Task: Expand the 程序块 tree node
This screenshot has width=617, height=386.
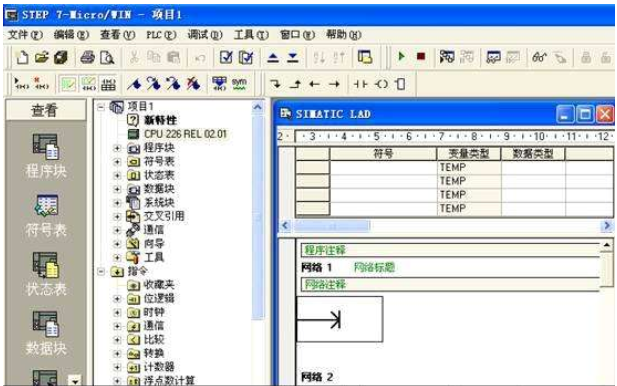Action: [117, 148]
